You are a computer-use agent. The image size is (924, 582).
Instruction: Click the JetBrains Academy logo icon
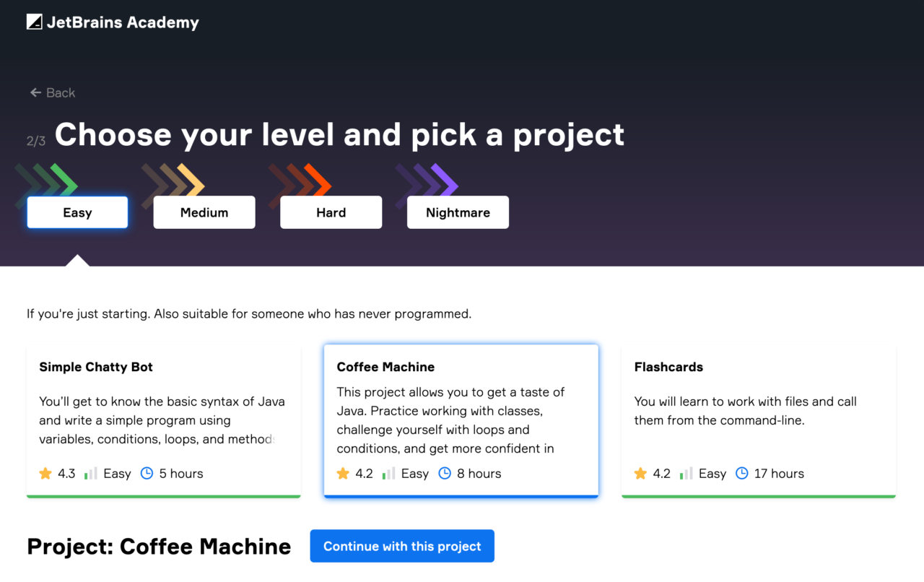point(33,22)
